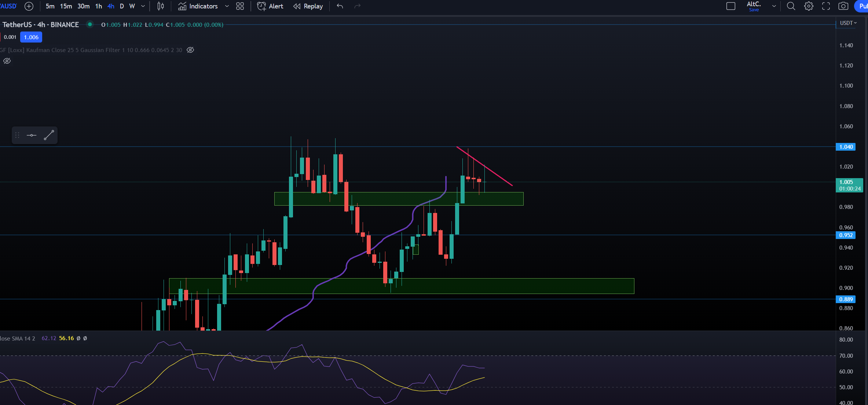Click the current price 1.005 countdown label

(x=849, y=185)
